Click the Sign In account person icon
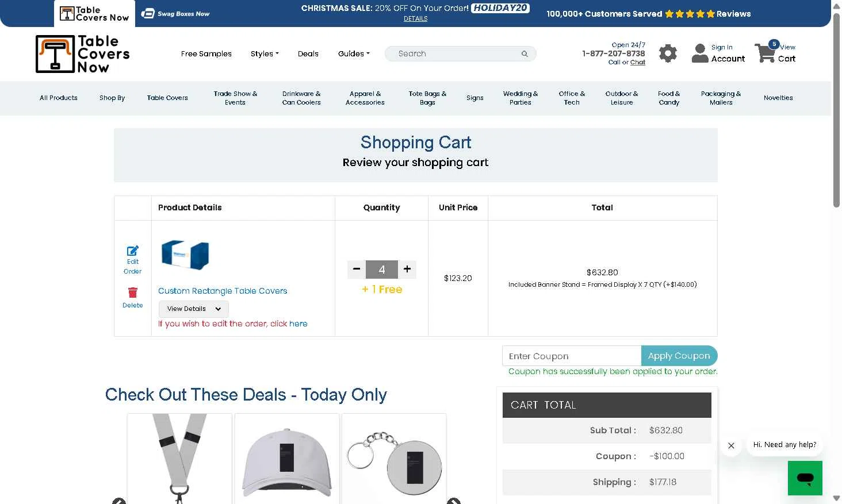842x504 pixels. point(700,53)
